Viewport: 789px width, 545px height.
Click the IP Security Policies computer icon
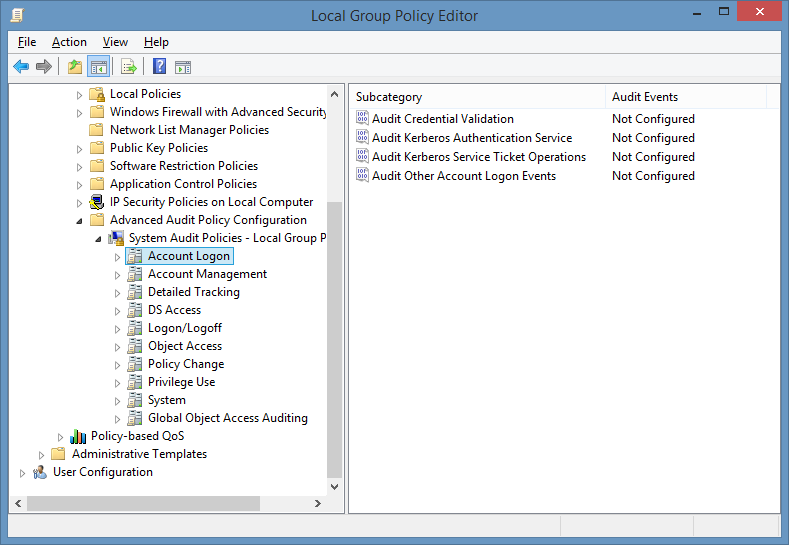tap(97, 202)
